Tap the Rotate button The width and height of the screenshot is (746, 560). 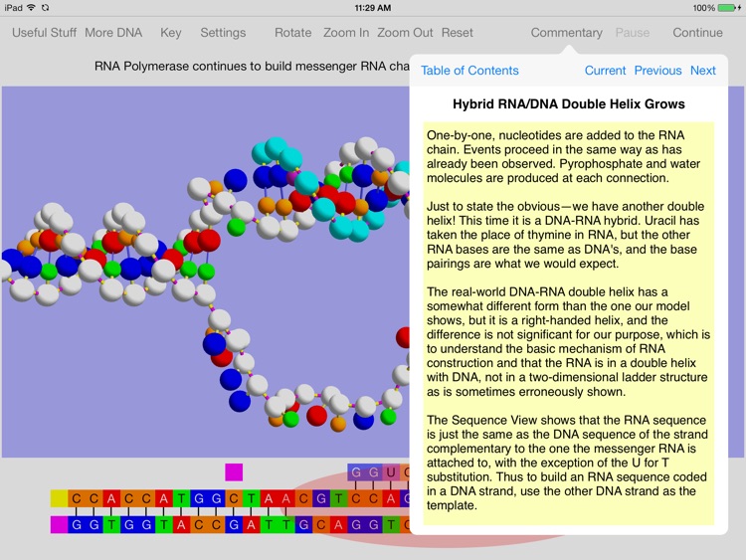[292, 33]
